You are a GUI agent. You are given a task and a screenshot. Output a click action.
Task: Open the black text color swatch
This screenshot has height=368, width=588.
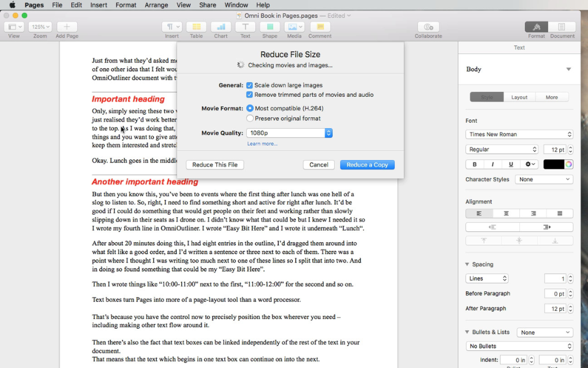pyautogui.click(x=554, y=164)
